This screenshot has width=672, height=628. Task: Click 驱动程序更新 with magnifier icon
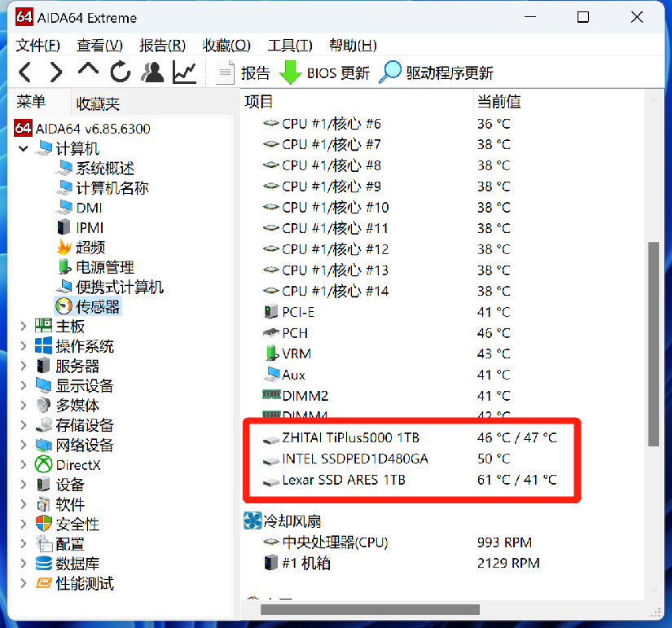click(437, 72)
